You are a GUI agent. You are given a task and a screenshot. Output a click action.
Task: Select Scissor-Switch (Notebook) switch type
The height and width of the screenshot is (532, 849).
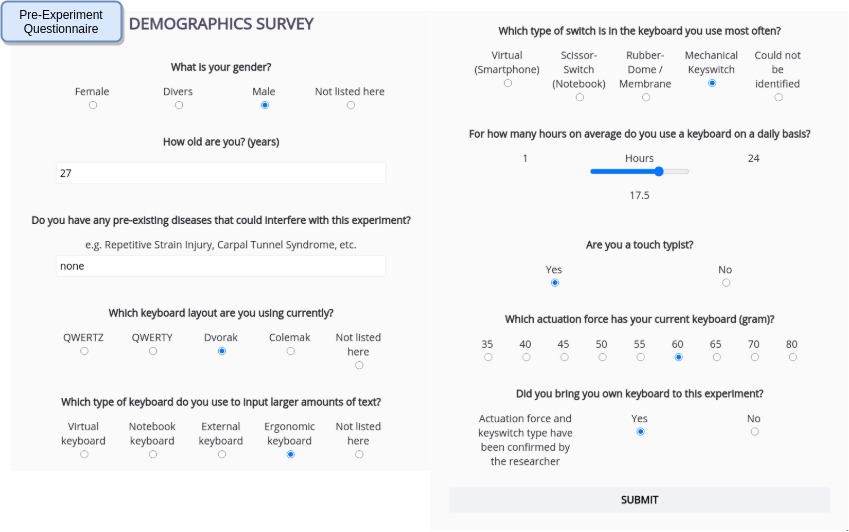pos(578,97)
